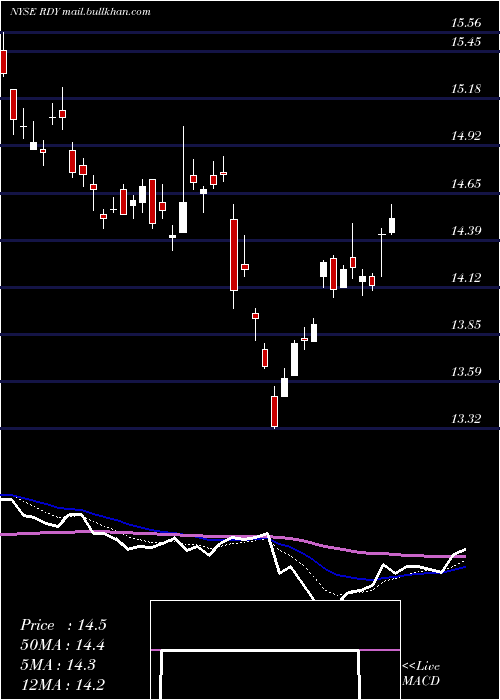Click the Price : 14.5 readout
500x700 pixels.
(x=63, y=625)
